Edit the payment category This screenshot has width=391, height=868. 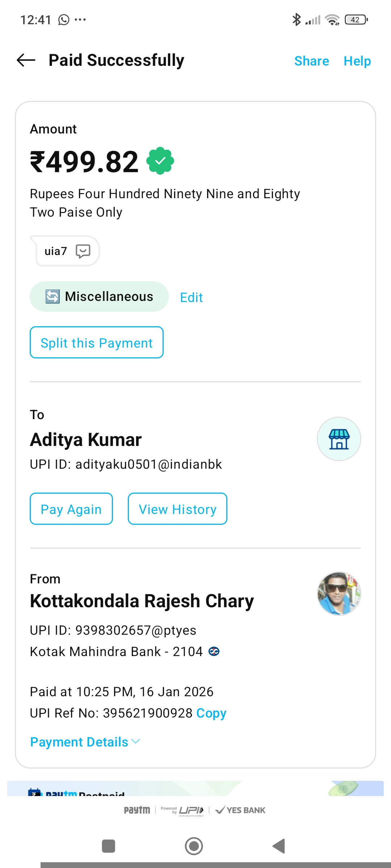(192, 298)
